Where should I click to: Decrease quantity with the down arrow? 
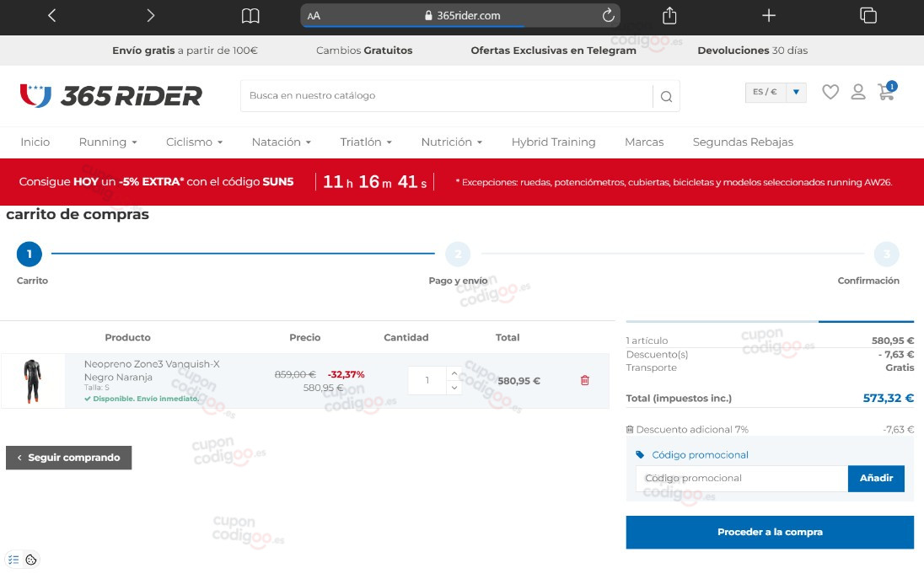click(454, 388)
